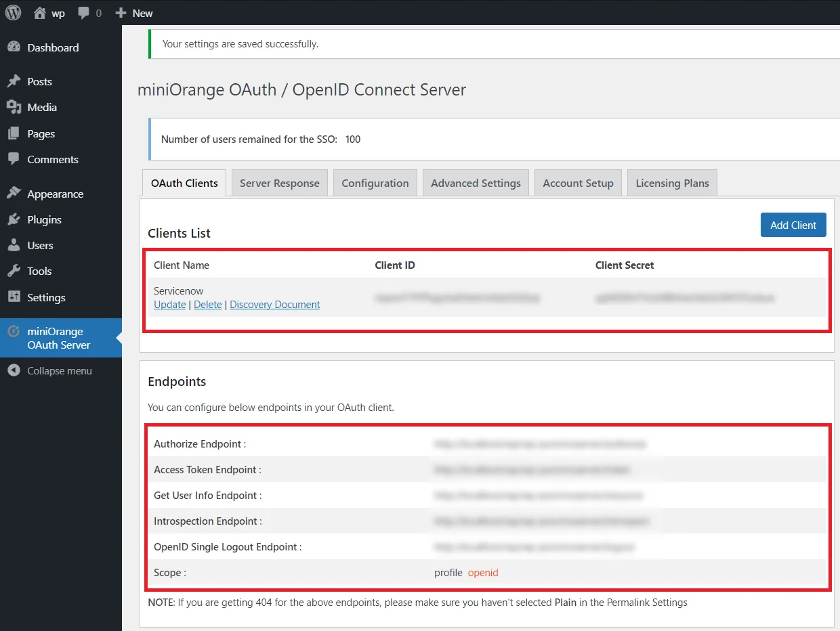
Task: Click the Appearance paintbrush icon
Action: pos(14,194)
